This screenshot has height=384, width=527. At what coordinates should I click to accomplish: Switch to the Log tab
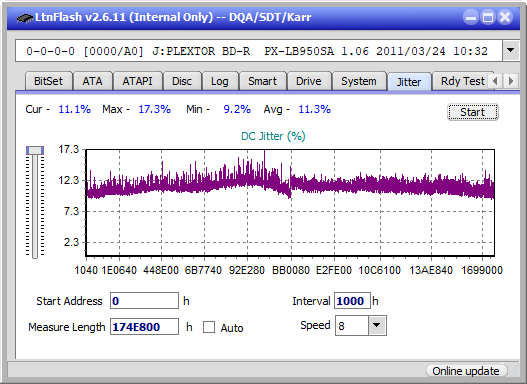click(x=220, y=81)
